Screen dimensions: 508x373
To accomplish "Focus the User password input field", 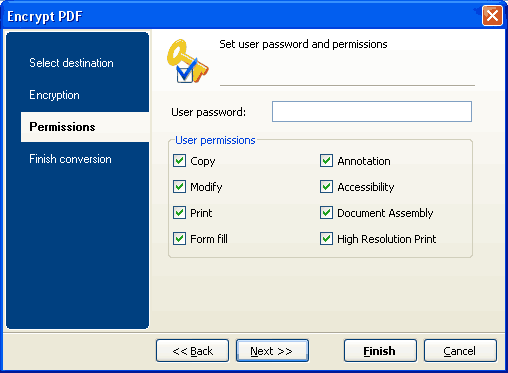I will (372, 112).
